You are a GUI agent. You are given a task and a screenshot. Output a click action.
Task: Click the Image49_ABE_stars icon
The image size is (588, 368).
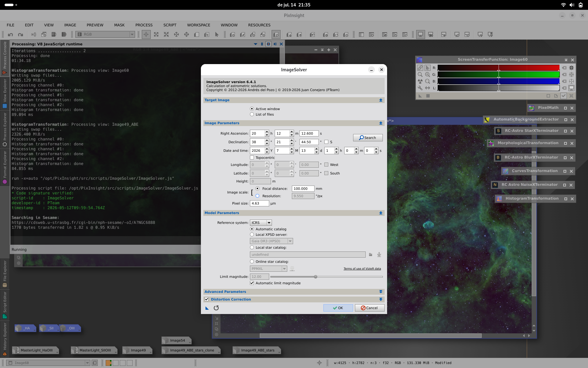coord(257,350)
